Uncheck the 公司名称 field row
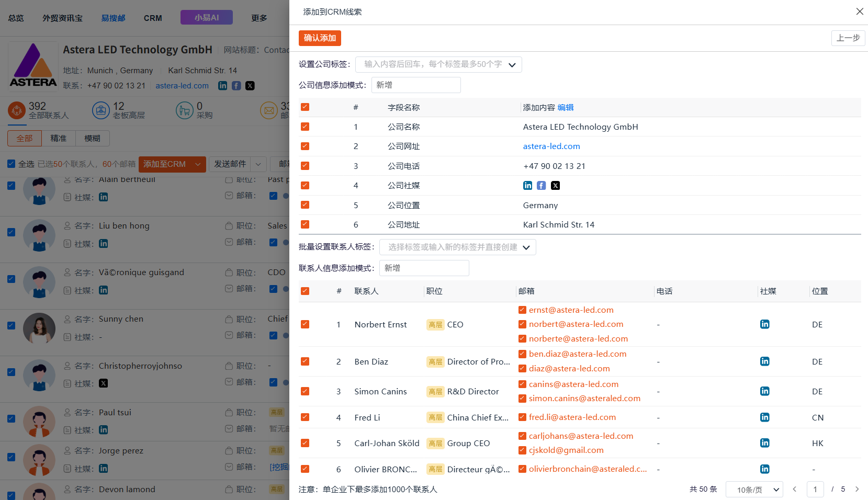The image size is (868, 500). (305, 126)
